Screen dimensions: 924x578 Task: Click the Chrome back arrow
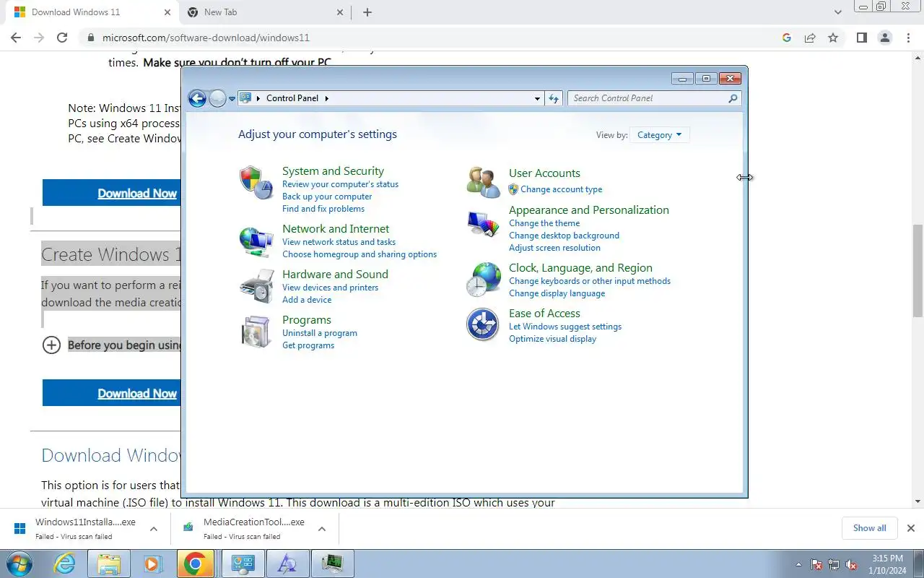[16, 38]
